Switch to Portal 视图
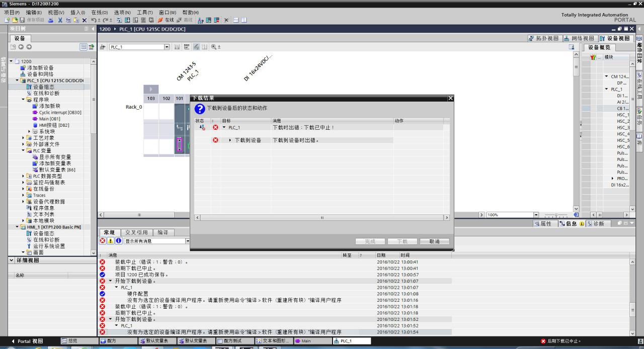 click(x=28, y=341)
